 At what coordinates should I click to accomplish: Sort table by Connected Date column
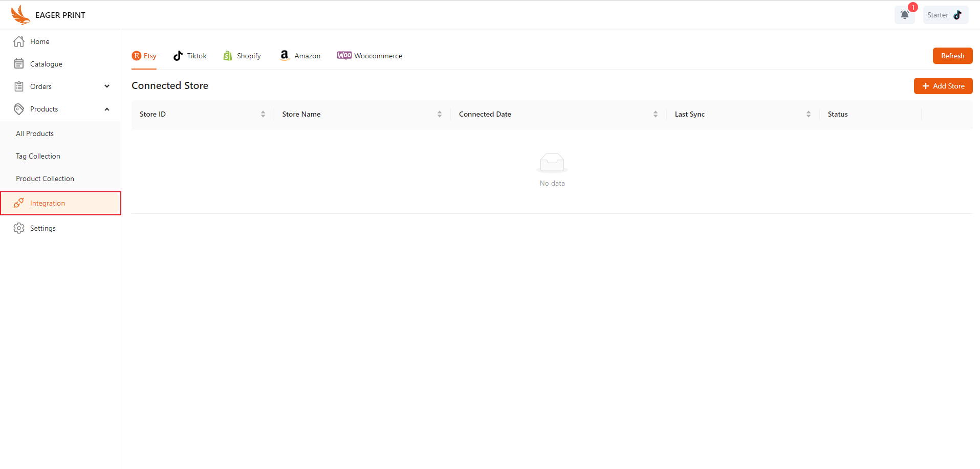[x=656, y=114]
